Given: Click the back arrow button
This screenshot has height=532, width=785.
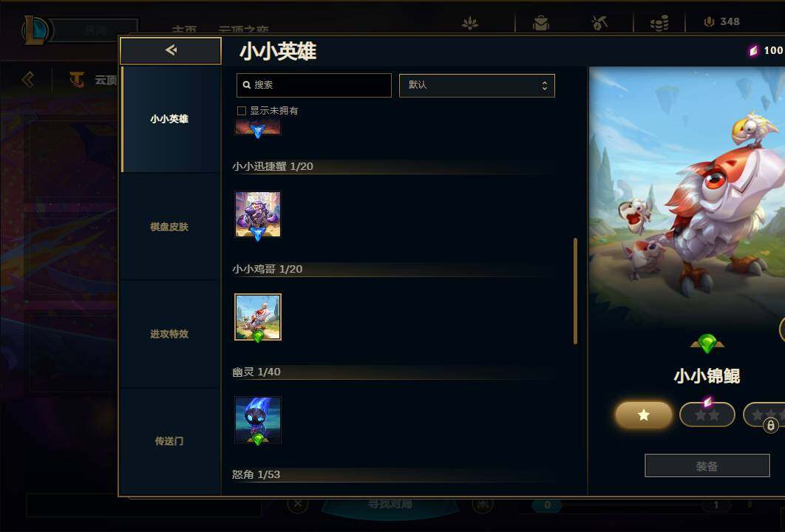Looking at the screenshot, I should 171,50.
